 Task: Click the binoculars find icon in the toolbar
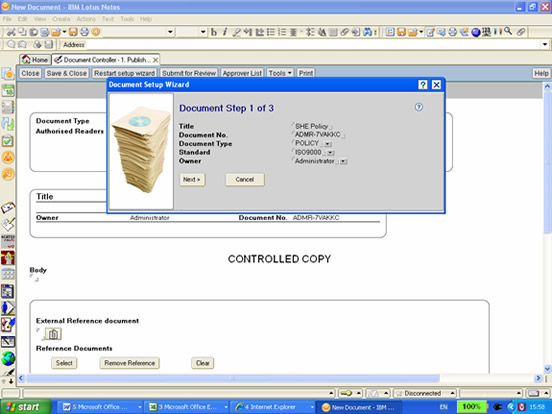(368, 32)
